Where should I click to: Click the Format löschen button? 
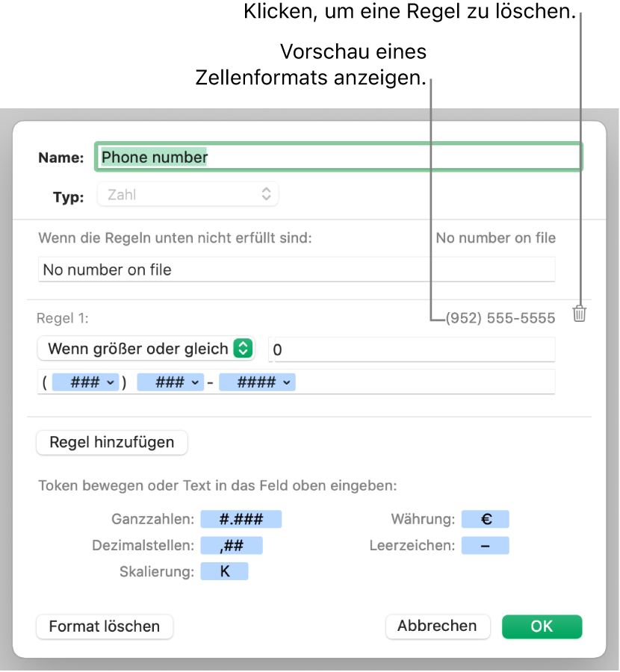tap(105, 626)
